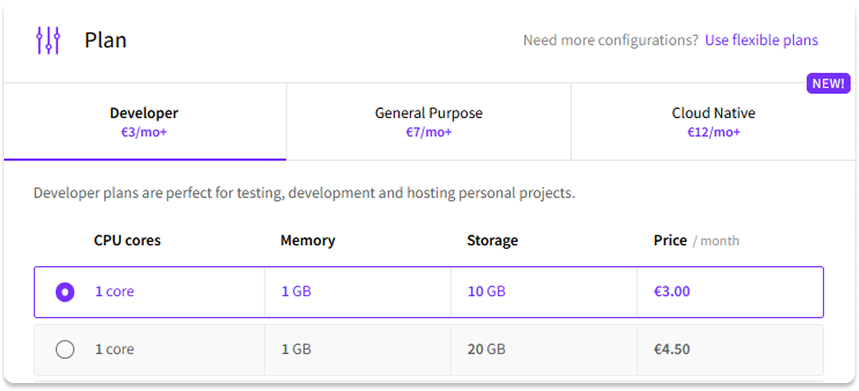
Task: Click the 1 GB memory cell in selected row
Action: click(x=358, y=292)
